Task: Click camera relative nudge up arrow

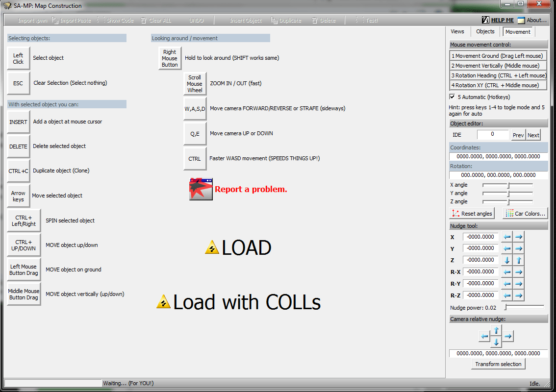Action: [x=496, y=330]
